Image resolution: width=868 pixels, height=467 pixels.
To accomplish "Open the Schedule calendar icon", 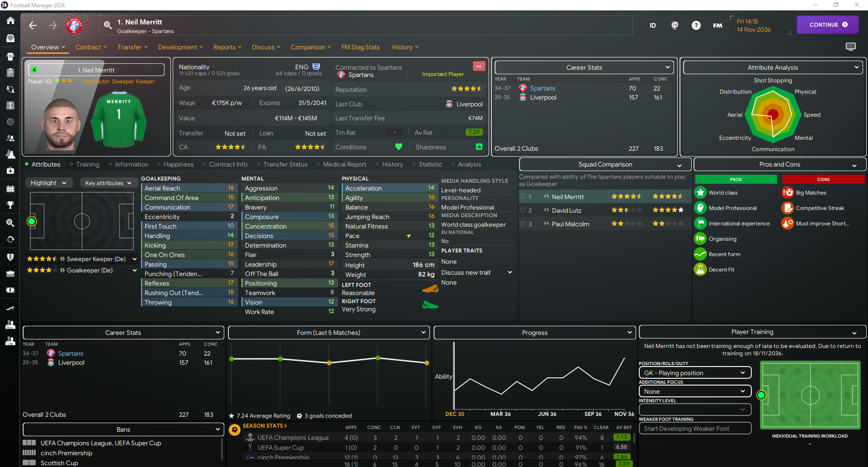I will (x=10, y=188).
